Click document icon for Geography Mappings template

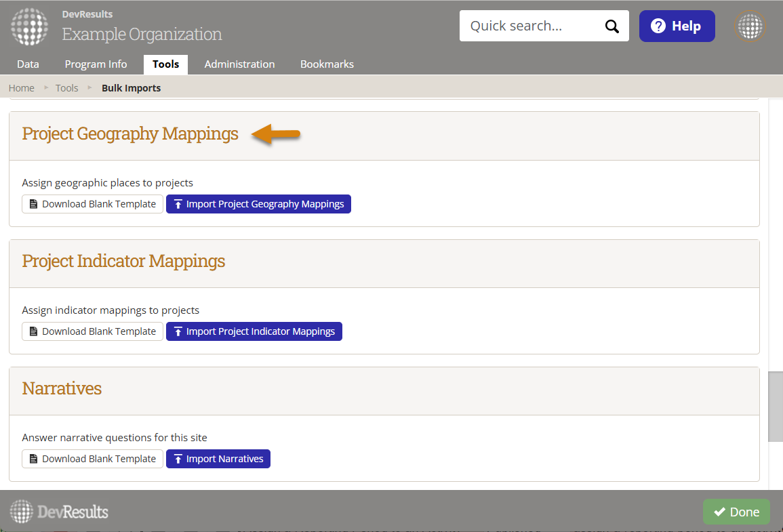(33, 204)
